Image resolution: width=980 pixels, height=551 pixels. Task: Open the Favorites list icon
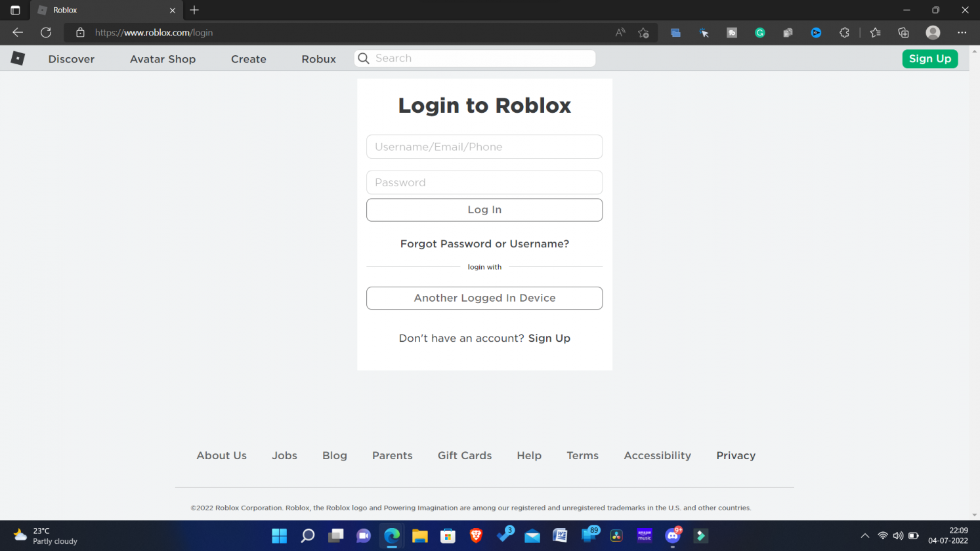(x=875, y=33)
